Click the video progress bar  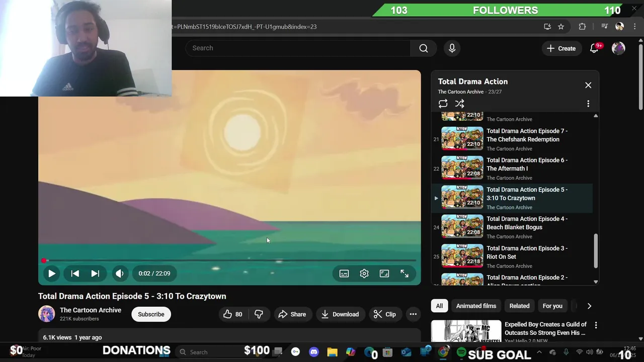(x=229, y=260)
